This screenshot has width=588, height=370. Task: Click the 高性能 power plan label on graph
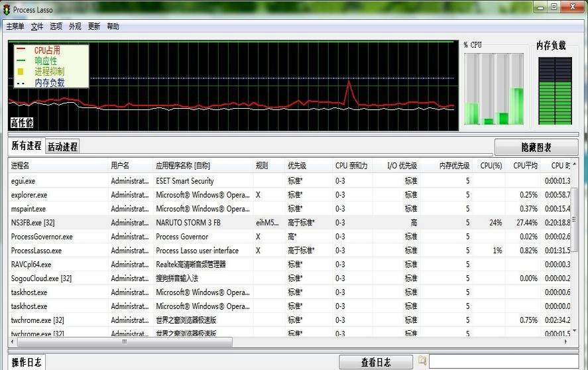tap(22, 123)
